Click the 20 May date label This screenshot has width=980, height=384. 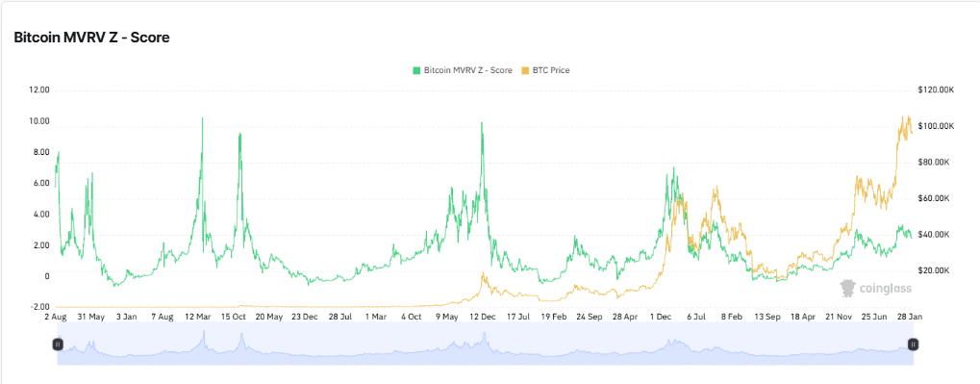click(269, 317)
